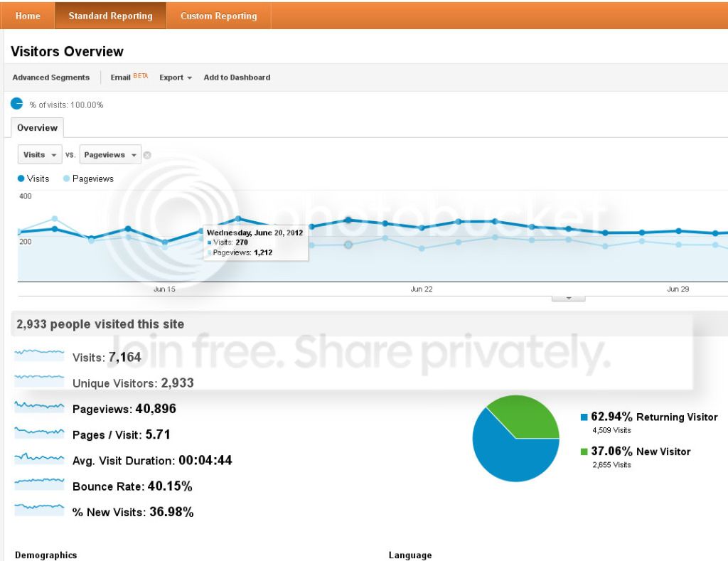The width and height of the screenshot is (728, 561).
Task: Click the segment pie icon beside % of visits
Action: [17, 104]
